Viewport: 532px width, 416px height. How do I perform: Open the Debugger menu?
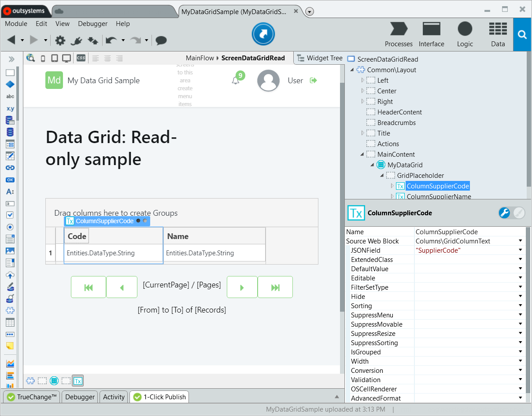pos(92,24)
